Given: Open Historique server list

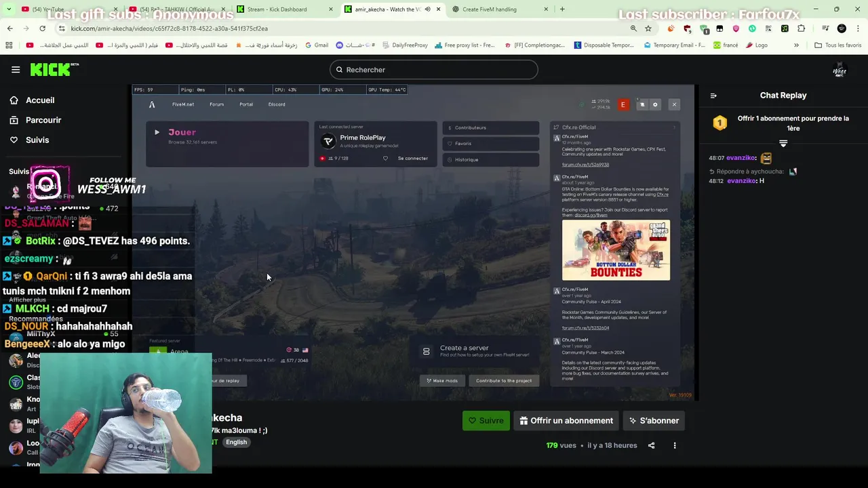Looking at the screenshot, I should click(491, 160).
